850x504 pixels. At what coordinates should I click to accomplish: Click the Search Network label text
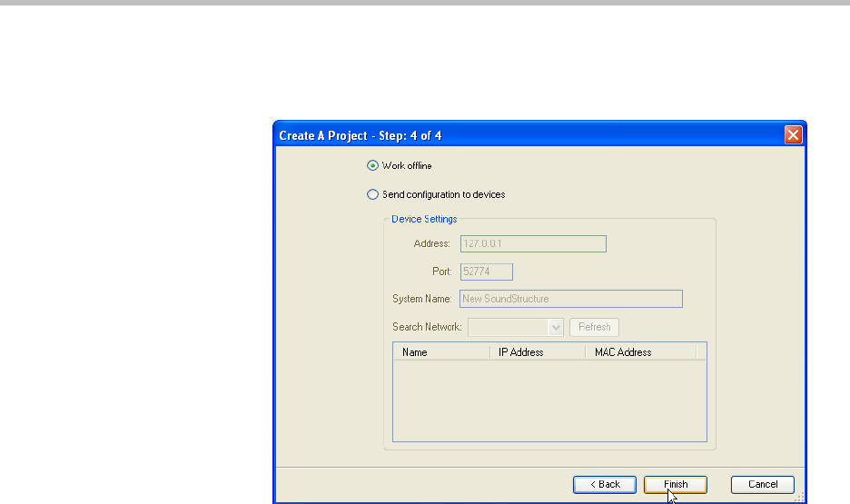point(427,327)
